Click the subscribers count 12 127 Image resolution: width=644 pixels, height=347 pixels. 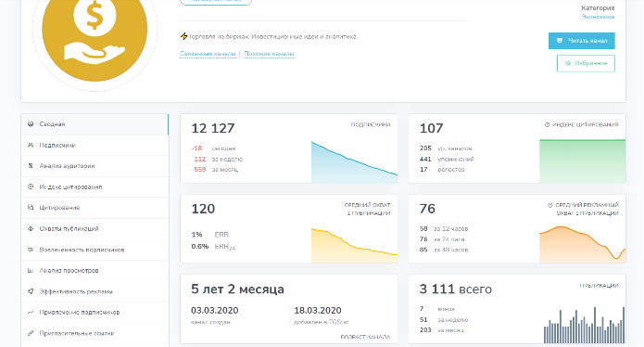coord(213,128)
